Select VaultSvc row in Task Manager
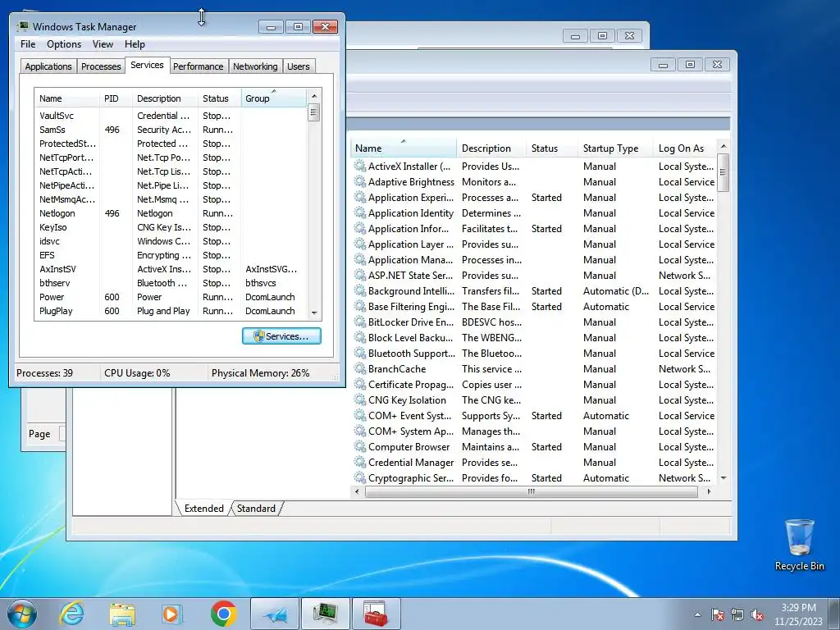840x630 pixels. (x=171, y=115)
